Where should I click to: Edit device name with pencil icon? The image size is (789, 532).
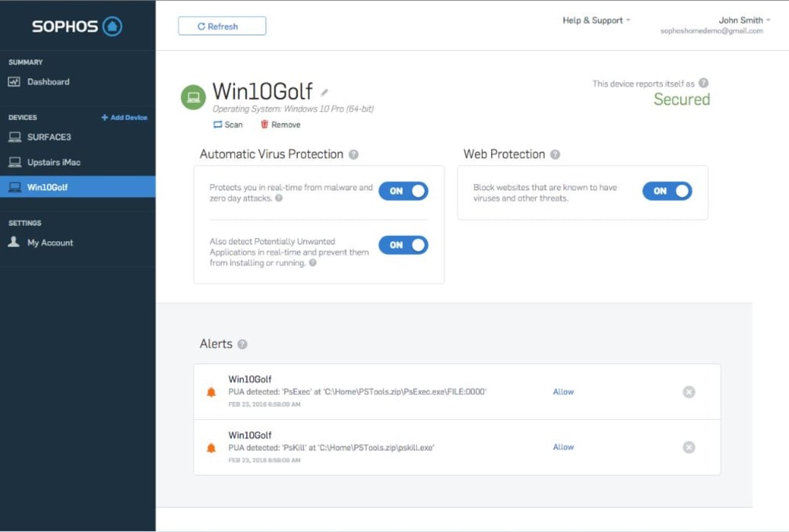[325, 93]
